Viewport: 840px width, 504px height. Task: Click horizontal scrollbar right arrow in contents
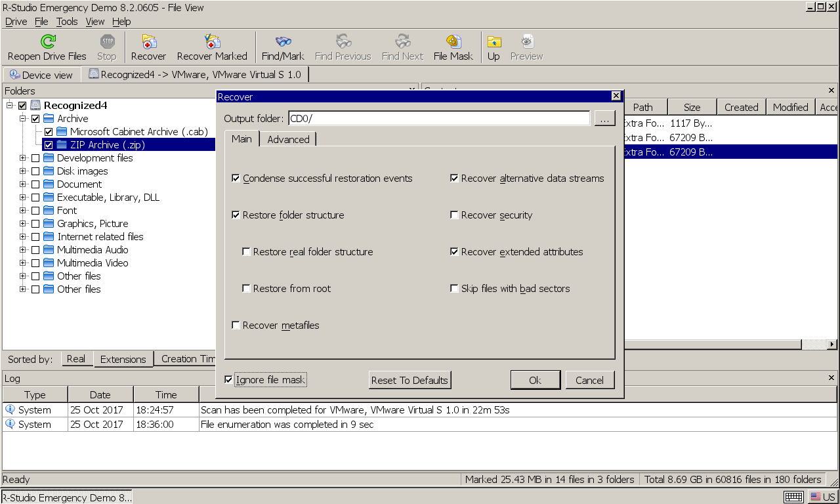pyautogui.click(x=832, y=345)
